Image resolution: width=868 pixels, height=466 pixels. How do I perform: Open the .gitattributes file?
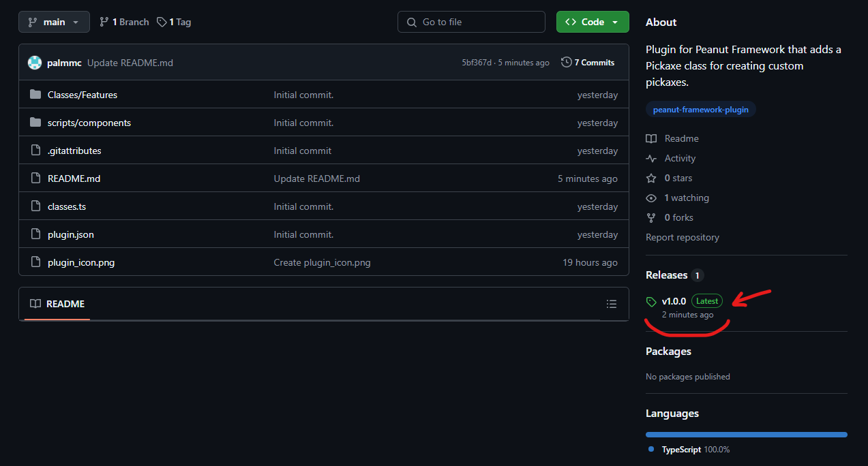pos(74,151)
